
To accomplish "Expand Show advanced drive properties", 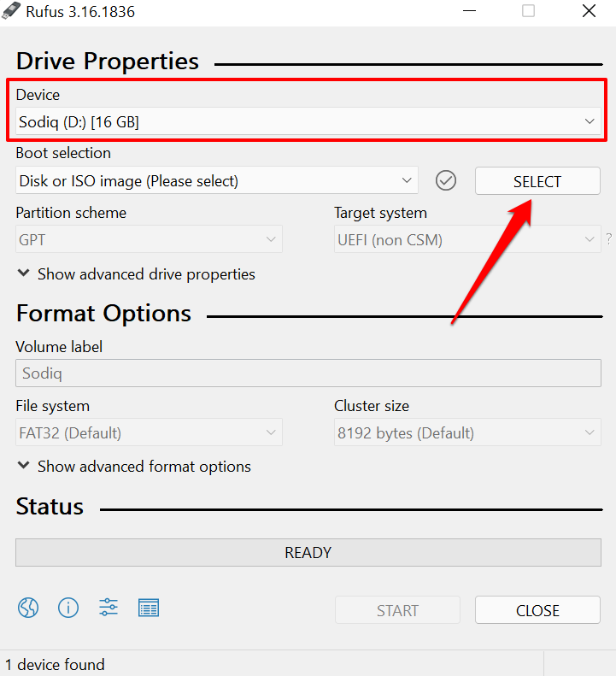I will pyautogui.click(x=137, y=274).
